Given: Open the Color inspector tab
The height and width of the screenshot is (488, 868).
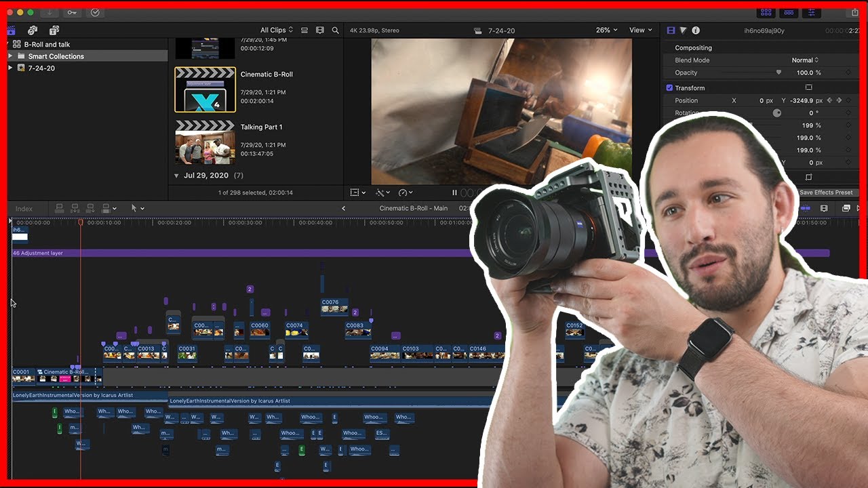Looking at the screenshot, I should point(683,30).
